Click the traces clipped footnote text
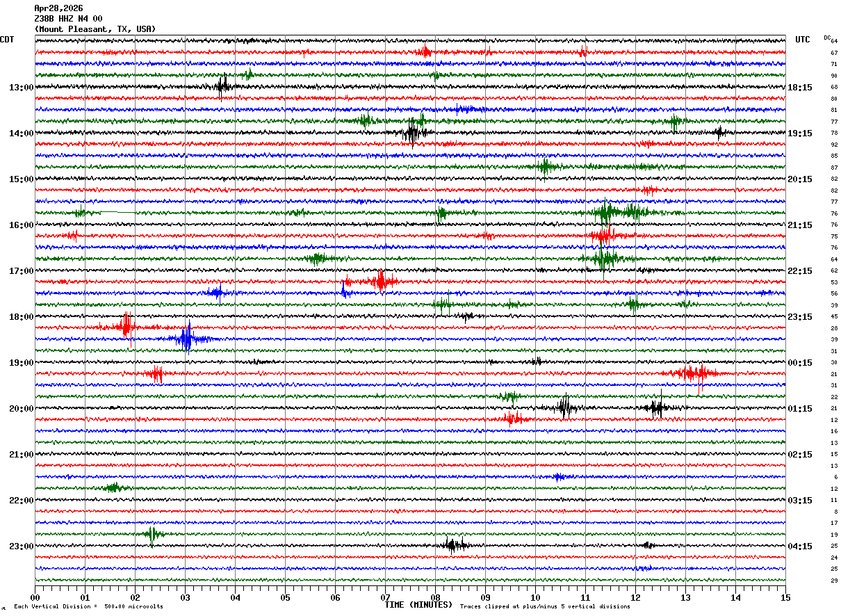 [x=545, y=607]
